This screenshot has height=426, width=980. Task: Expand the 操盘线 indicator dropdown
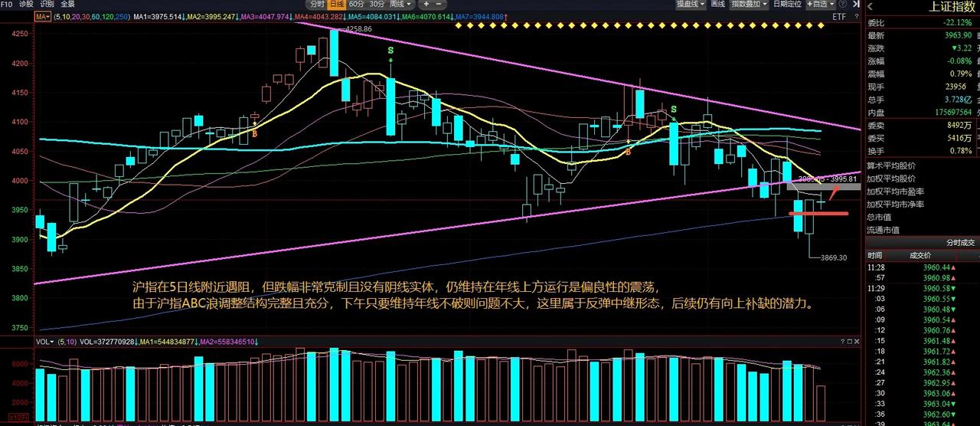click(x=690, y=4)
